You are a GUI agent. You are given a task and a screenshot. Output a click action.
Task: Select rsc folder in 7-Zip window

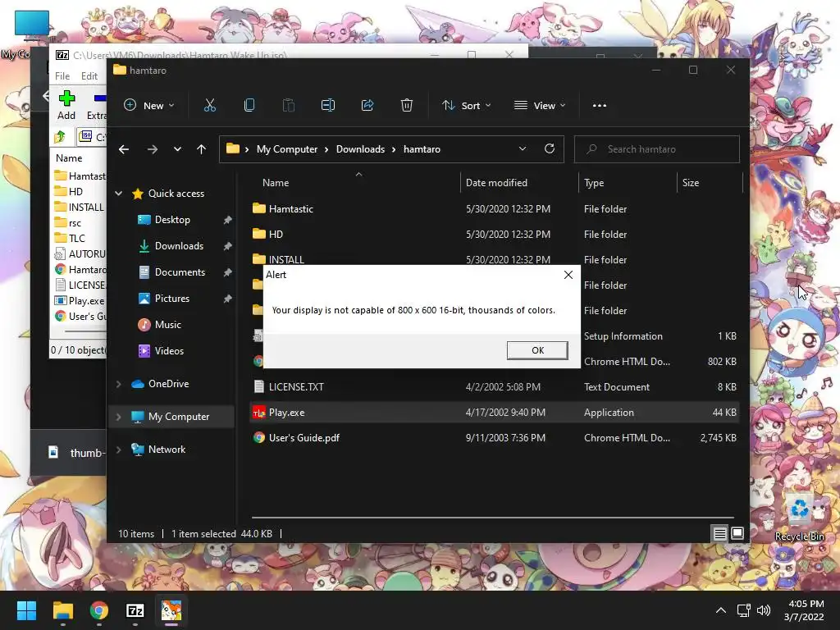(75, 223)
